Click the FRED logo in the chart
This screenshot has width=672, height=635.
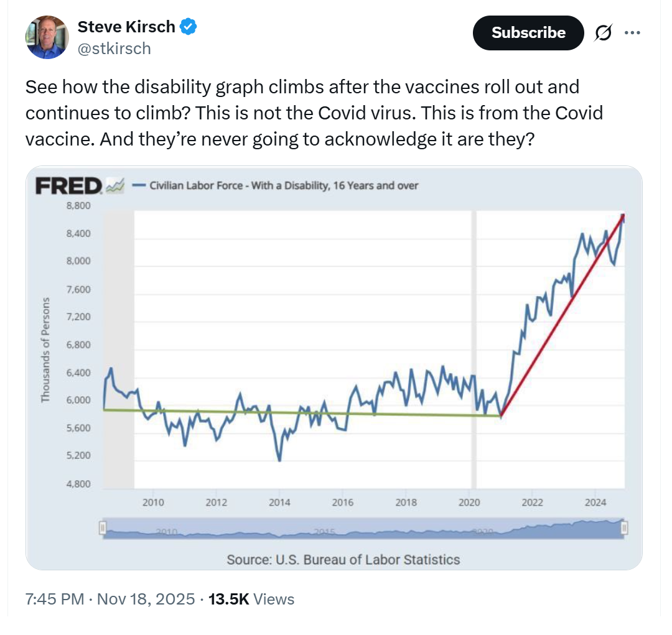pos(69,185)
